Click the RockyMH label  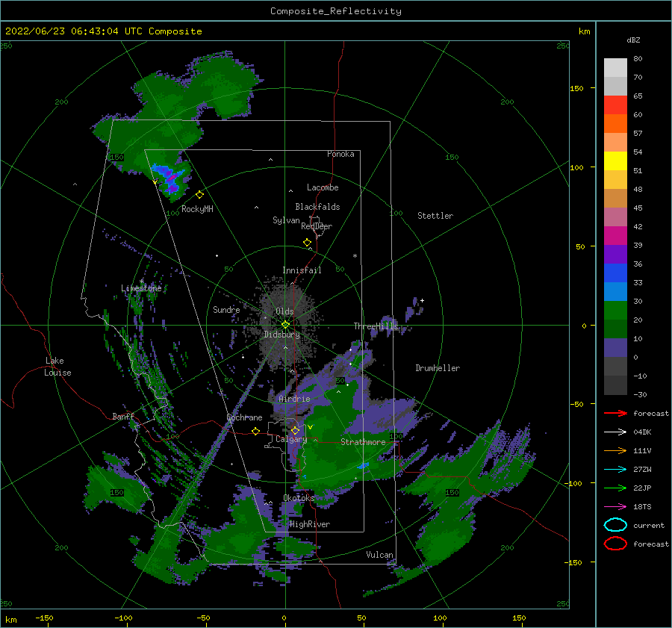click(x=197, y=209)
